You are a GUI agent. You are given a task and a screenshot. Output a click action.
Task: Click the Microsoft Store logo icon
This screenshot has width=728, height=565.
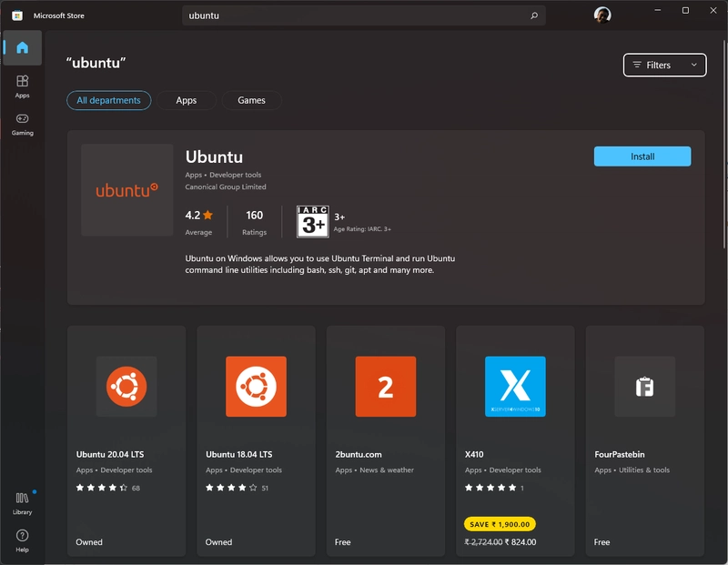pyautogui.click(x=17, y=15)
